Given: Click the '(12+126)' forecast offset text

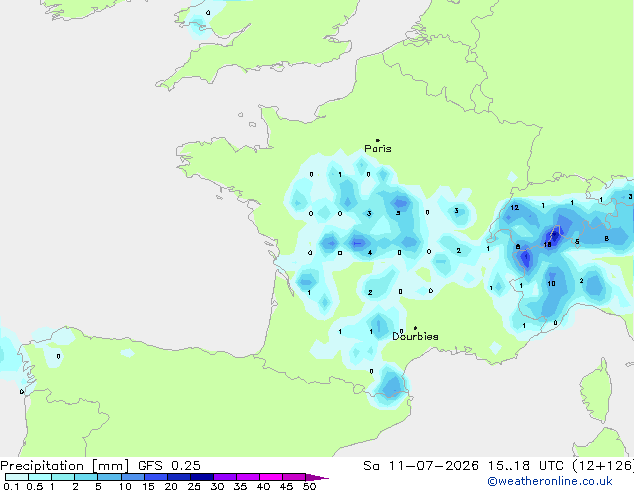Looking at the screenshot, I should (x=603, y=466).
